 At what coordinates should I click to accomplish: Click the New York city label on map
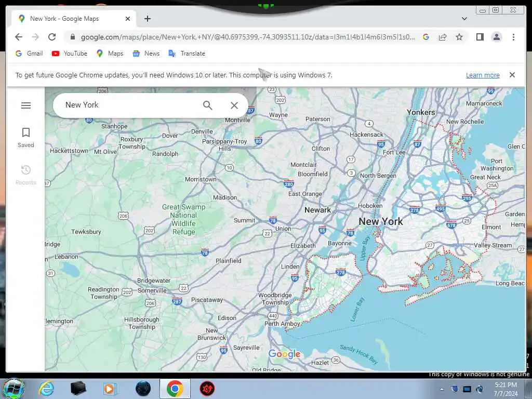pos(381,221)
